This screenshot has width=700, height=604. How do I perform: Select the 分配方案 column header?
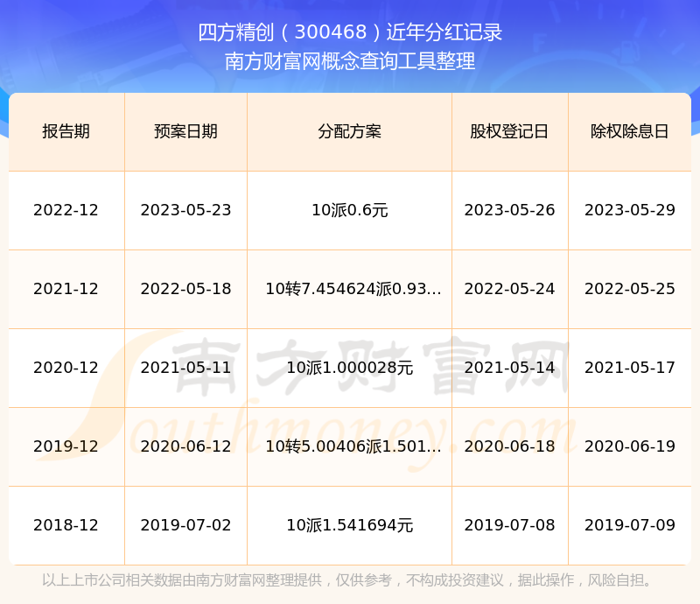[x=349, y=131]
